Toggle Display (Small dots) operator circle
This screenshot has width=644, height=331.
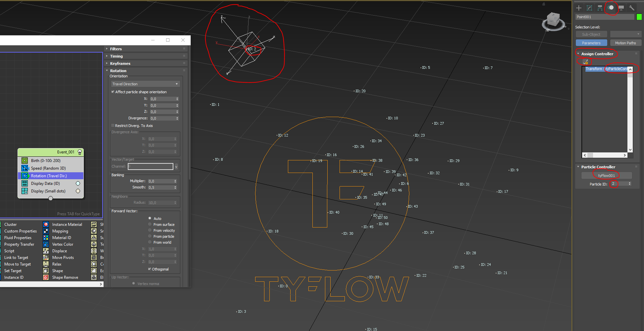point(78,191)
